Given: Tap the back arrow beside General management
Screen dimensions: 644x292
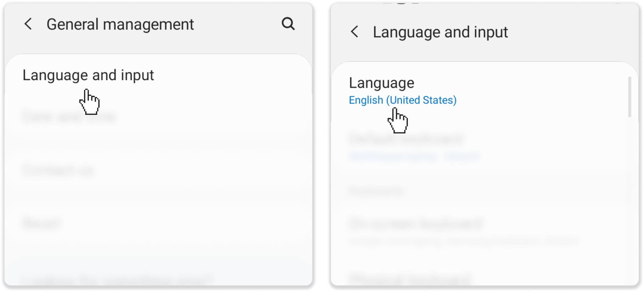Looking at the screenshot, I should (x=28, y=24).
